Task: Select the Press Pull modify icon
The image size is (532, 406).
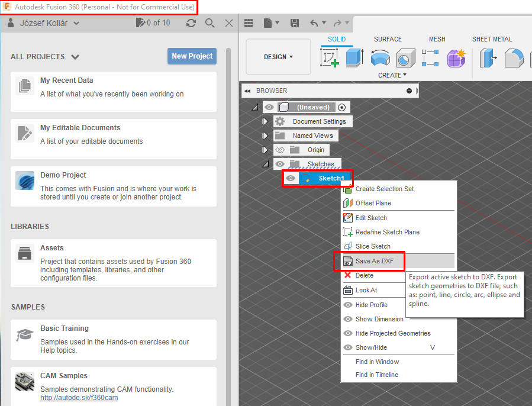Action: [x=488, y=57]
